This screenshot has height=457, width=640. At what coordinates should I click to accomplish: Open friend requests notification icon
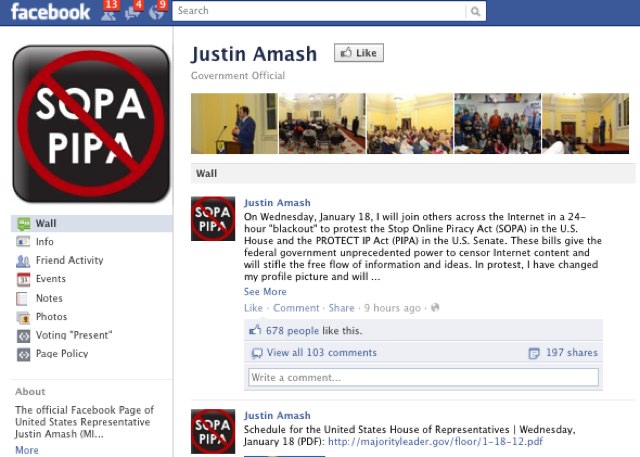[109, 12]
